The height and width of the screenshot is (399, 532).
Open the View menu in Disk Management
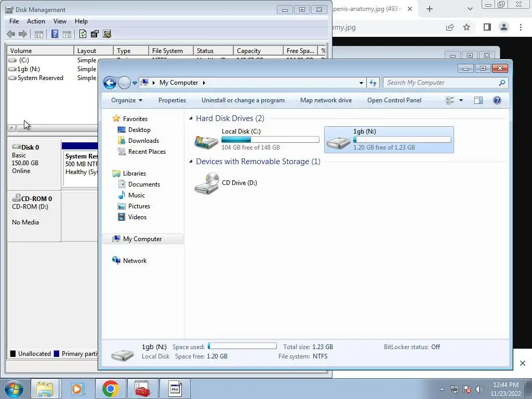[x=60, y=21]
